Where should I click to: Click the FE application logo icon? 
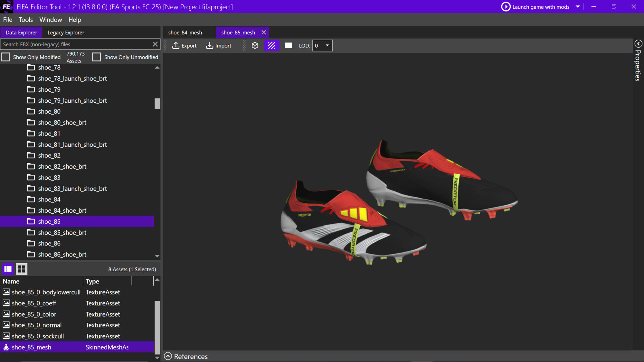pyautogui.click(x=6, y=6)
